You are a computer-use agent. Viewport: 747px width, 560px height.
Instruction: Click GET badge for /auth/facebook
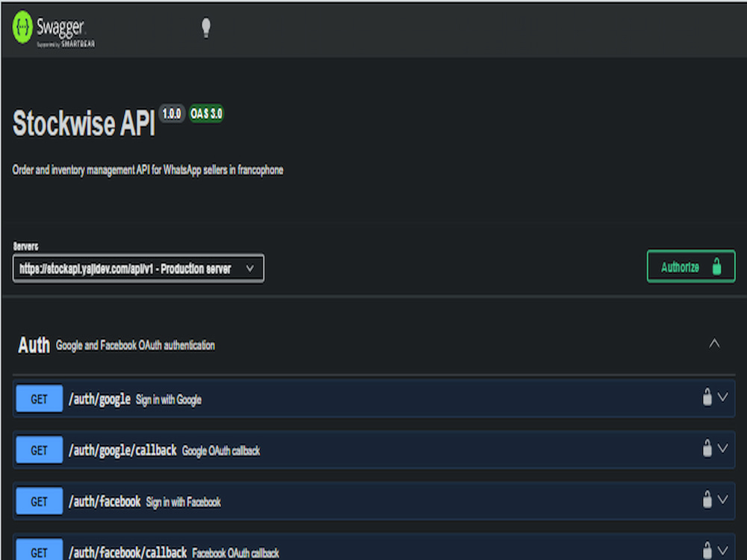click(x=39, y=502)
